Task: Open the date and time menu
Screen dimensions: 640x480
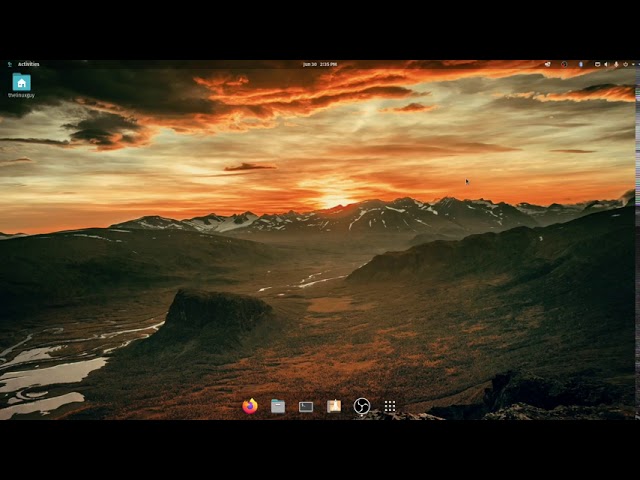Action: click(x=320, y=64)
